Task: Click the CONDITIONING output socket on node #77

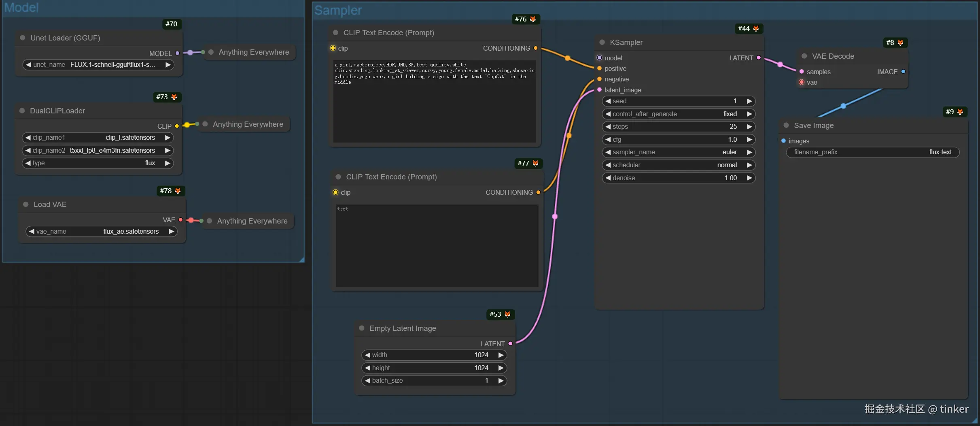Action: [538, 192]
